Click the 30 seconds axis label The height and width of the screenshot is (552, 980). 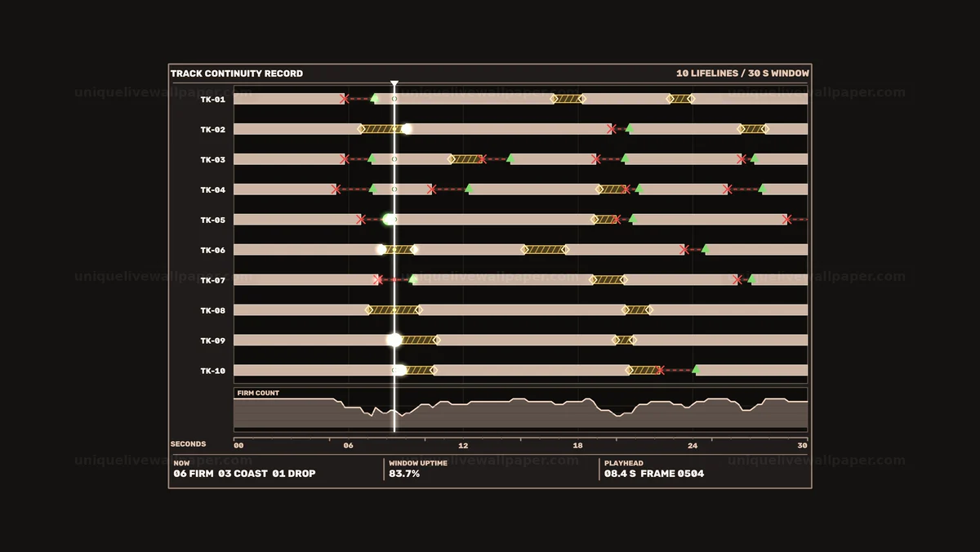803,446
